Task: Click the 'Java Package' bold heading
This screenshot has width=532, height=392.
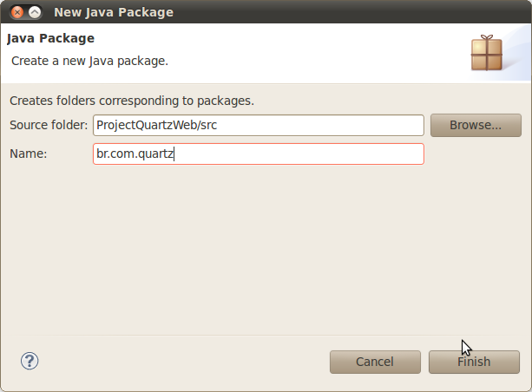Action: (50, 38)
